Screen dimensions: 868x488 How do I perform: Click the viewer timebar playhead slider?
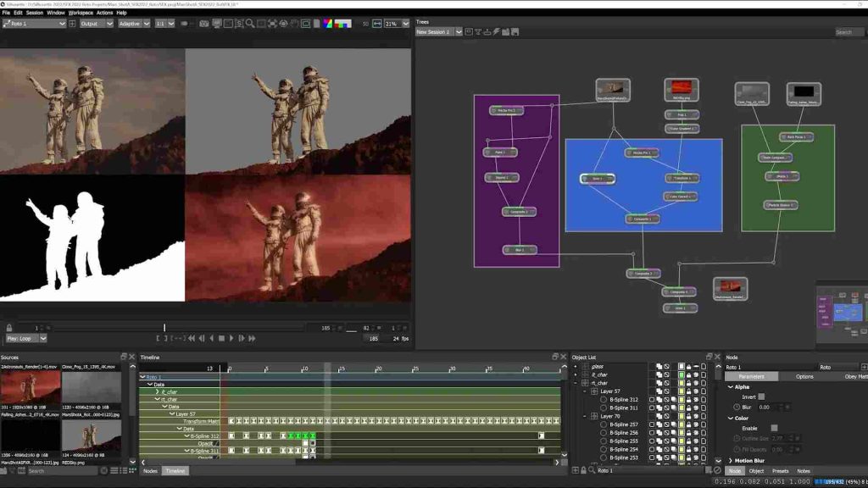[x=164, y=328]
